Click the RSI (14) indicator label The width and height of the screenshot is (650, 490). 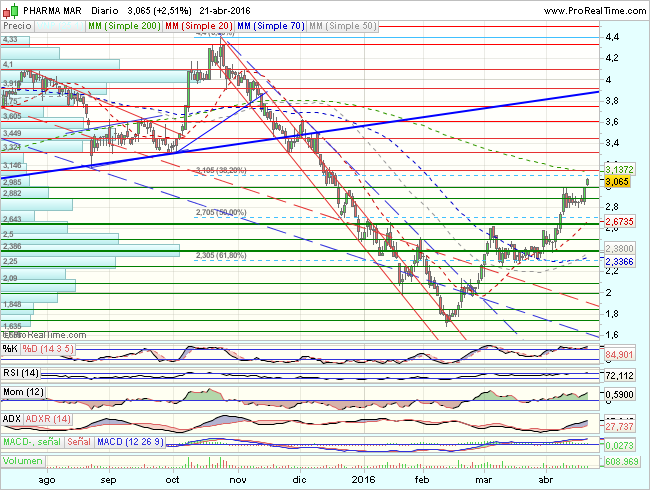20,373
